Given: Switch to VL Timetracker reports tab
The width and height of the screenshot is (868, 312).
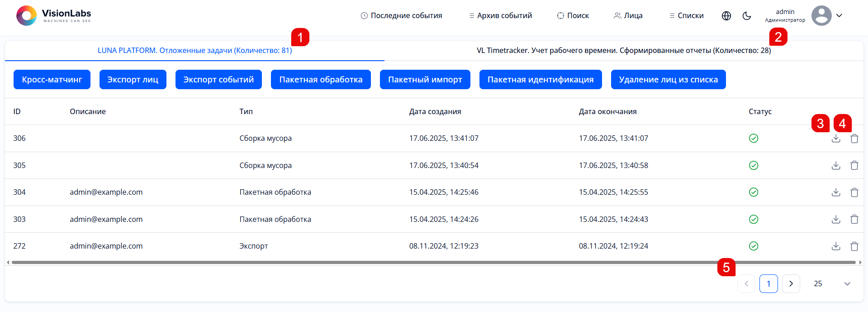Looking at the screenshot, I should [x=623, y=50].
